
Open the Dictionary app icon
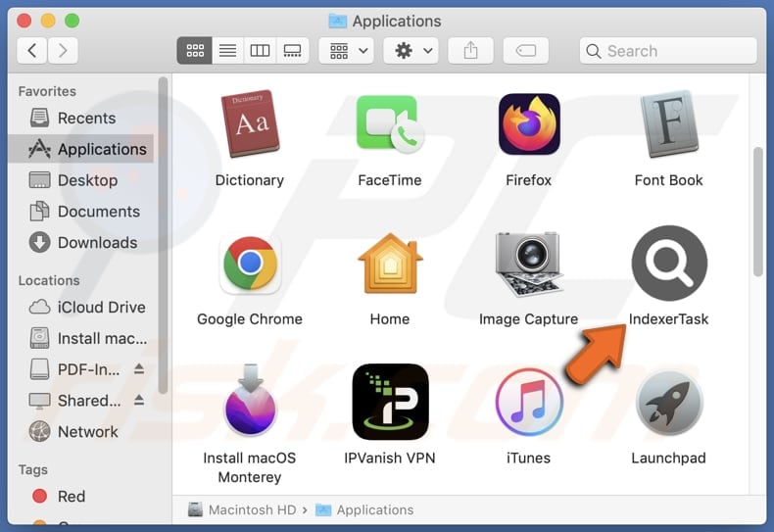pos(250,123)
